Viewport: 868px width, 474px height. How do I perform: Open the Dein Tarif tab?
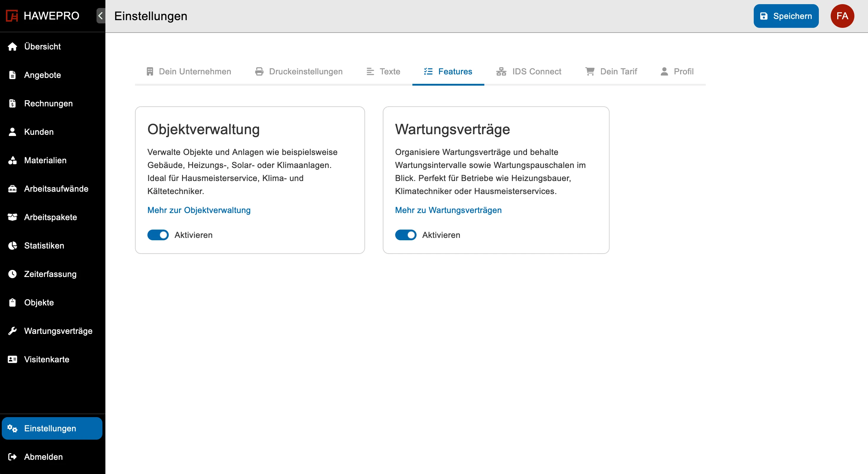[611, 71]
